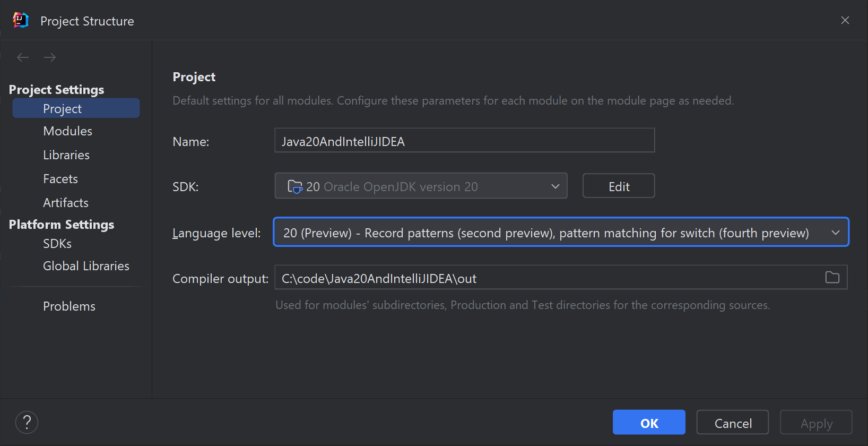
Task: Open the Language level dropdown
Action: 561,232
